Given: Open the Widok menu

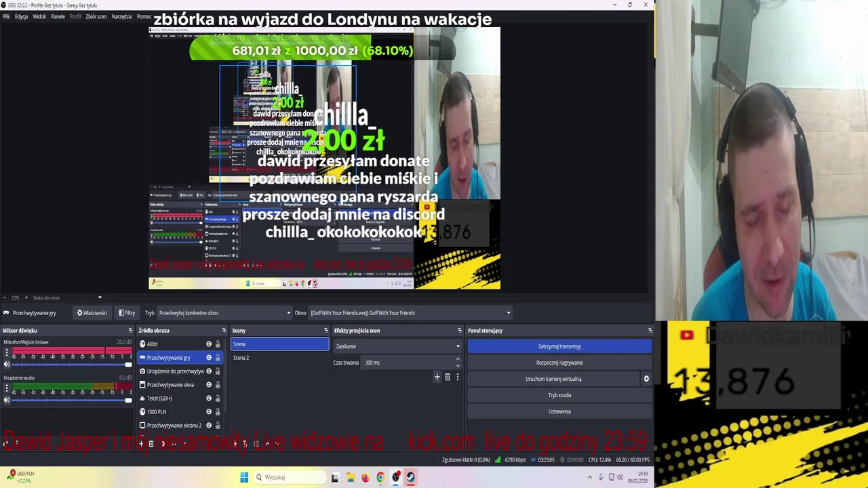Looking at the screenshot, I should 39,16.
